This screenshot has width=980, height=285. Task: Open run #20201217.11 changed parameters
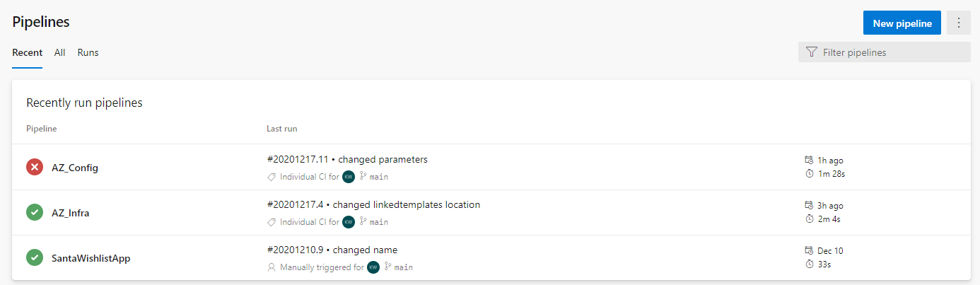coord(347,160)
